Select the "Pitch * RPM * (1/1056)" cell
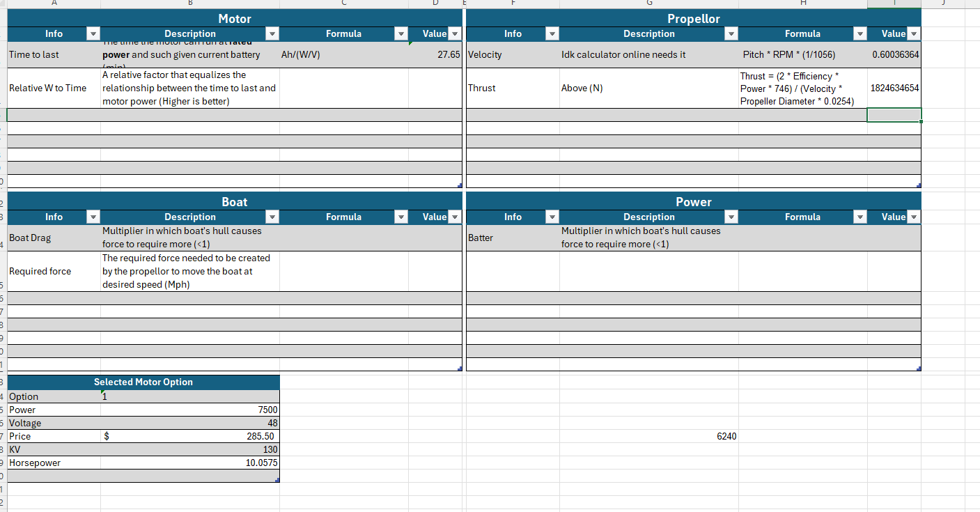Image resolution: width=980 pixels, height=512 pixels. tap(802, 54)
